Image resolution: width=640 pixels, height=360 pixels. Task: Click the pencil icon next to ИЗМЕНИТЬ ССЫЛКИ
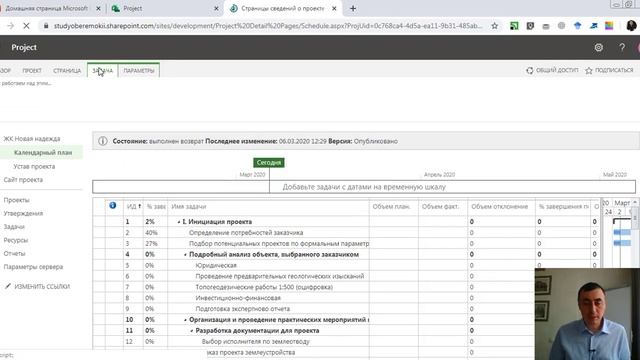click(x=8, y=286)
